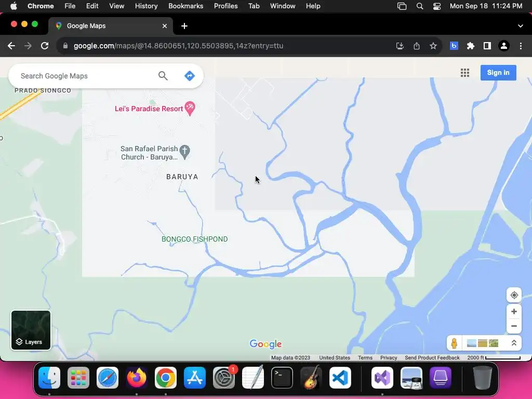The height and width of the screenshot is (399, 532).
Task: Bookmark this tab with the star
Action: (x=433, y=46)
